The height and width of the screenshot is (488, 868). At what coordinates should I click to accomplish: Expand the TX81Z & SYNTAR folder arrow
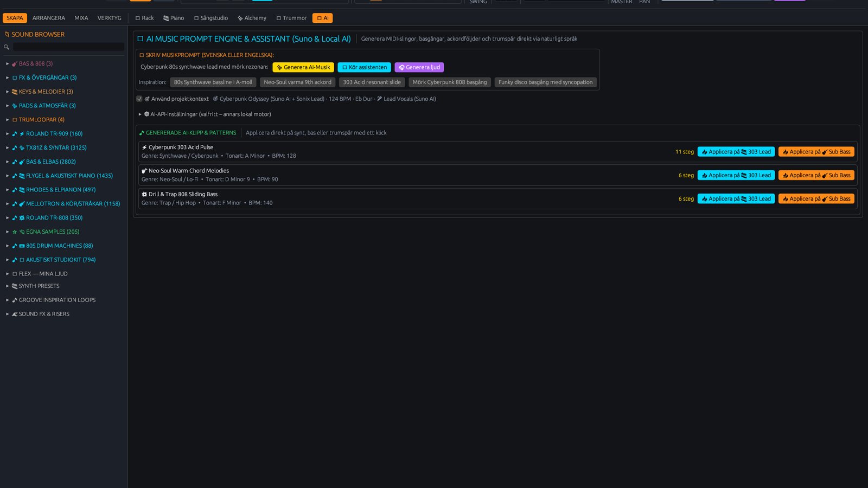[8, 147]
